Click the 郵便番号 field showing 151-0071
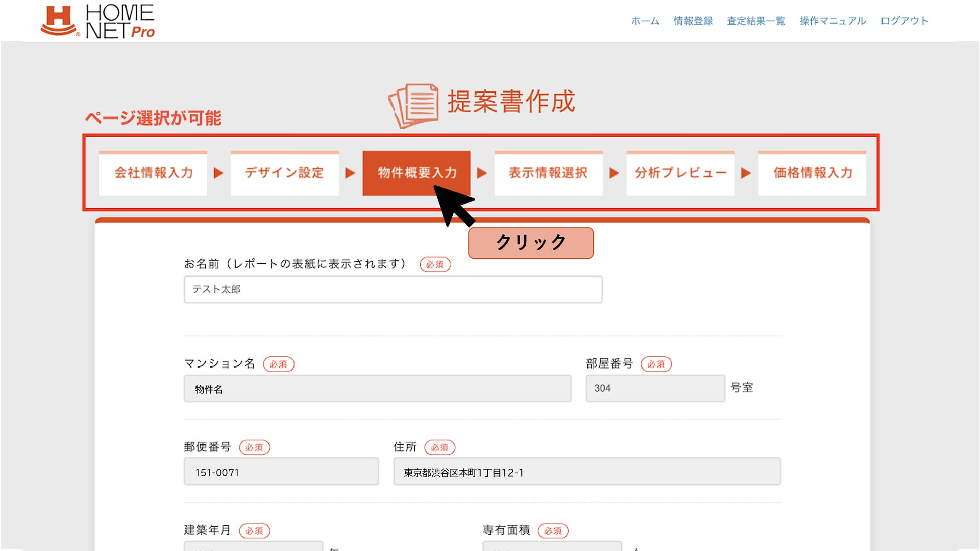This screenshot has width=980, height=551. point(281,472)
